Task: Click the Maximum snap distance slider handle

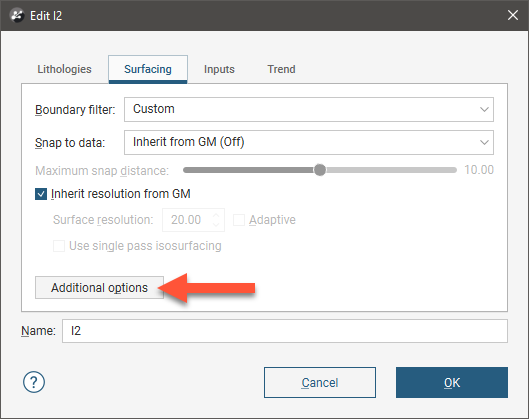Action: click(x=320, y=170)
